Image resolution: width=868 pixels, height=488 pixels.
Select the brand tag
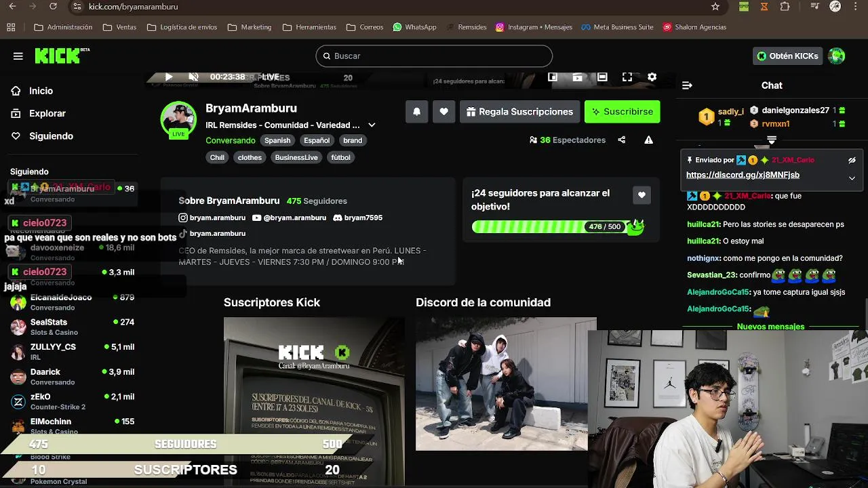[353, 140]
